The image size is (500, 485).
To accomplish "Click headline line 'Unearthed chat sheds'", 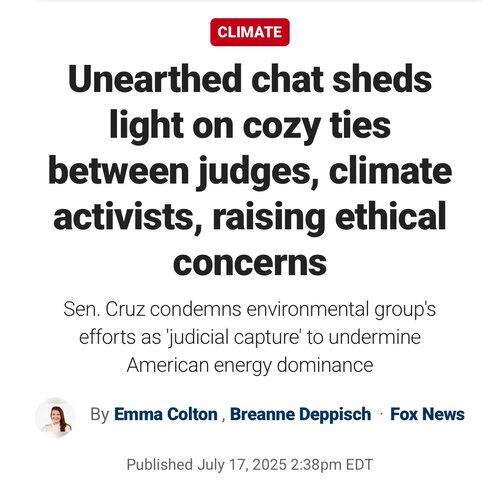I will click(250, 79).
